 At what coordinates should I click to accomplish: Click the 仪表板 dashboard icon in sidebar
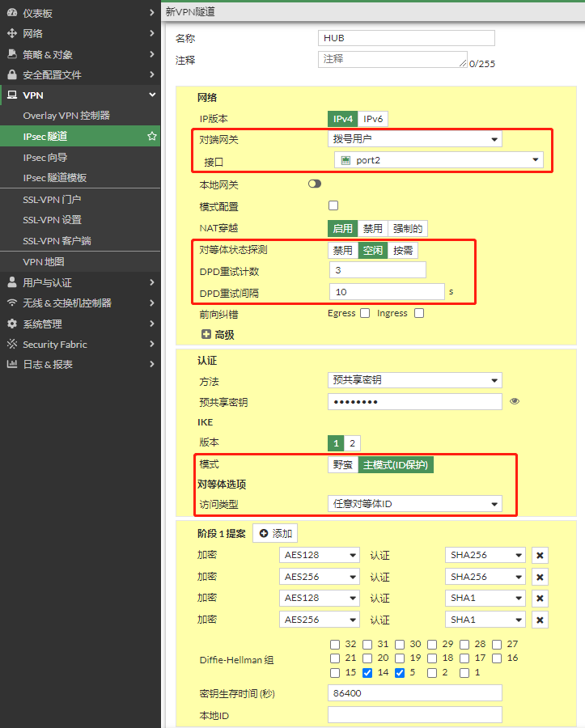(x=11, y=13)
